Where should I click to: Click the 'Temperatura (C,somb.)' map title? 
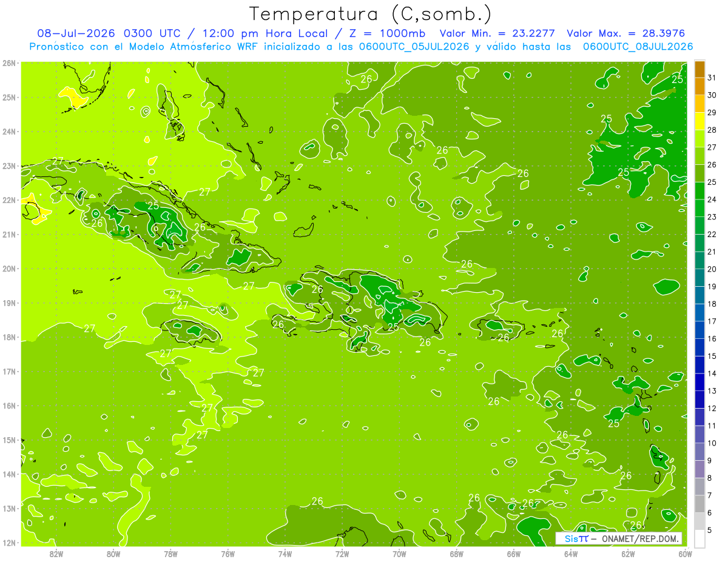click(x=370, y=14)
